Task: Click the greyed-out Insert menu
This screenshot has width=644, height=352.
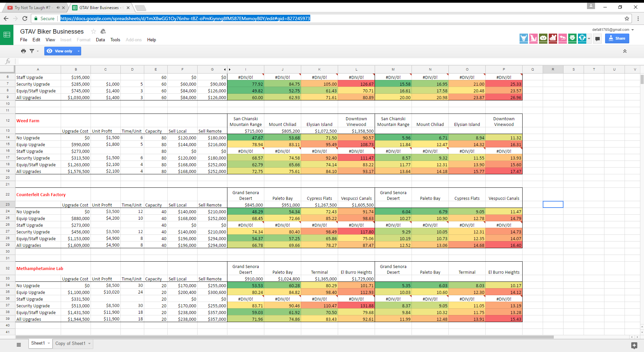Action: pyautogui.click(x=66, y=40)
